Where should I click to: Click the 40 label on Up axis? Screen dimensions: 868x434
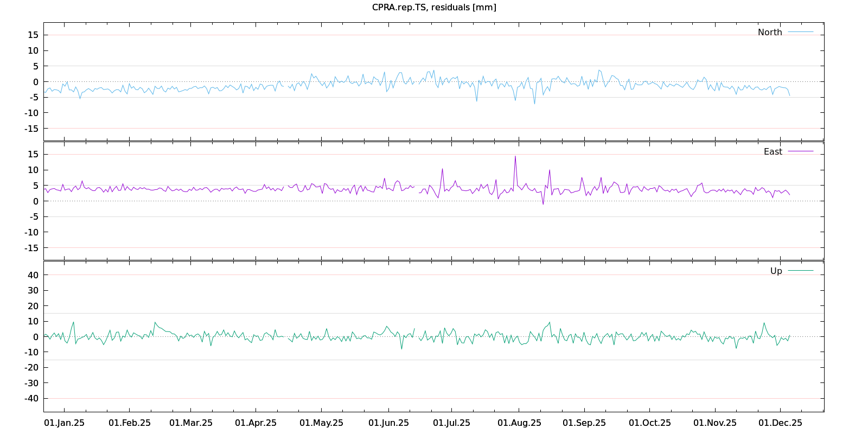(x=34, y=275)
